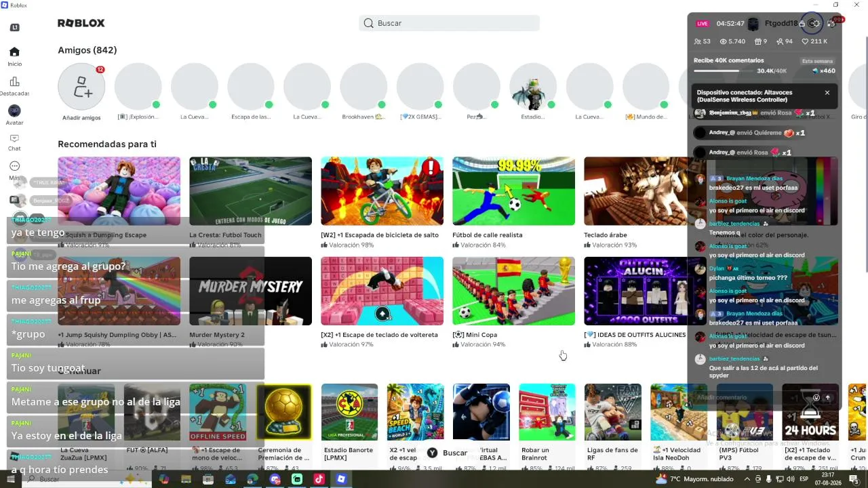Click the streamer avatar next to Ftgodd18
Image resolution: width=868 pixels, height=488 pixels.
point(753,24)
